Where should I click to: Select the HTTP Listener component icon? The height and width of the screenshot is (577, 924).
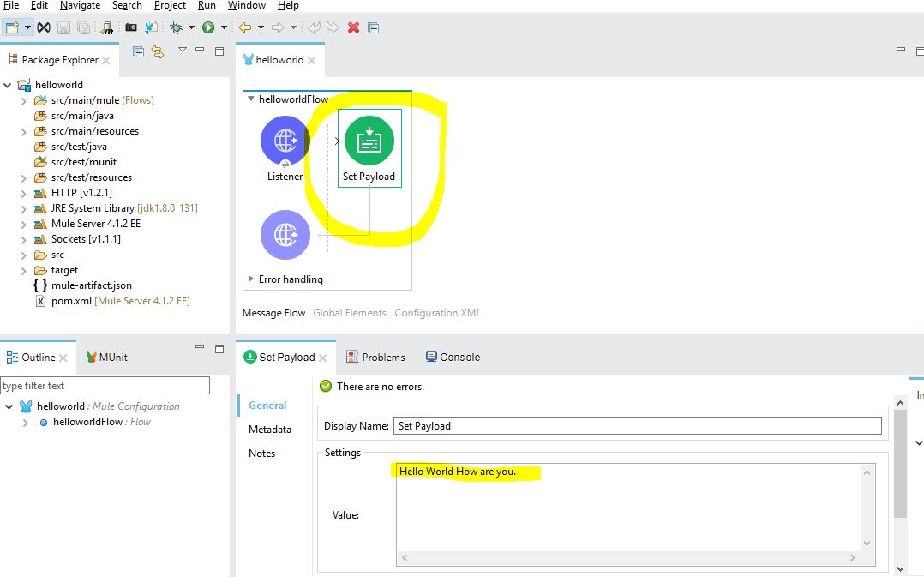(285, 140)
